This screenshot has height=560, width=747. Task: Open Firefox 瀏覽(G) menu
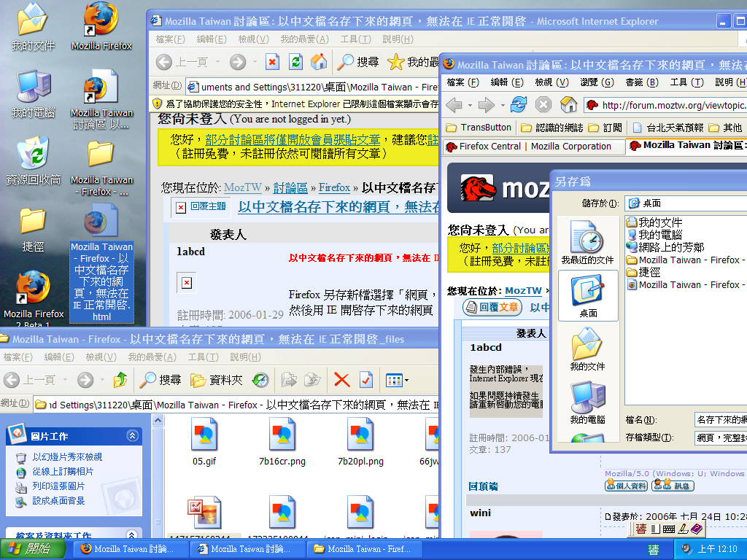[x=597, y=82]
